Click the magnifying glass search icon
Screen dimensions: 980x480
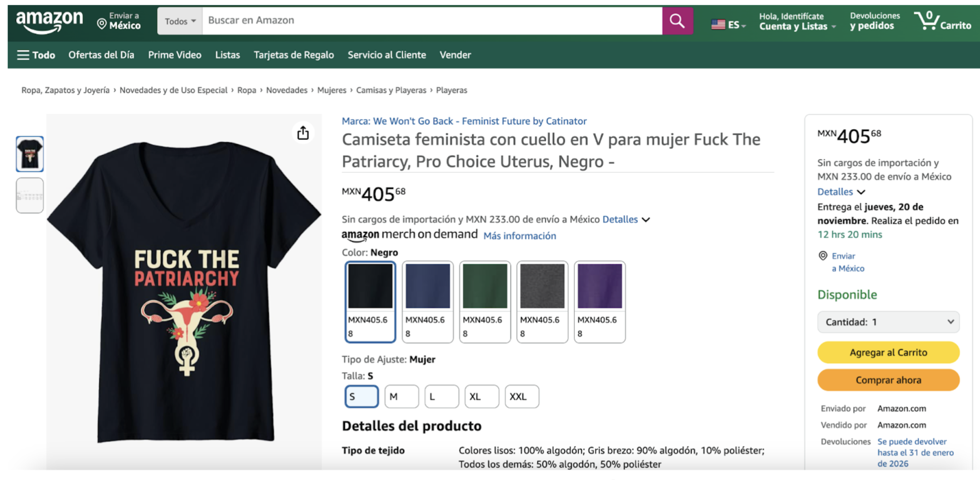[x=677, y=21]
